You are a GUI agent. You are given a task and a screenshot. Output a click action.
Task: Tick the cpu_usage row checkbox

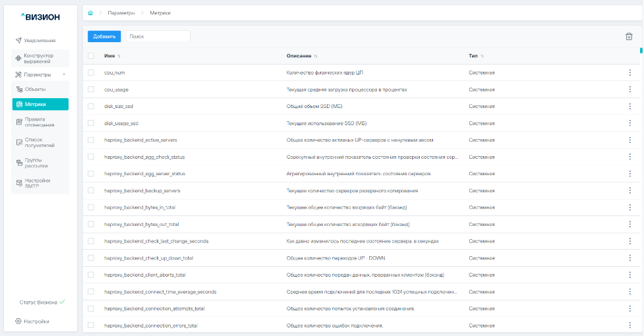pos(91,90)
